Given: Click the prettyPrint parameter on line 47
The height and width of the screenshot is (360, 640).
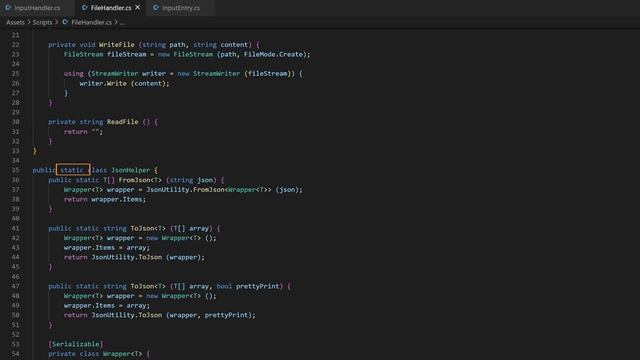Looking at the screenshot, I should [259, 286].
